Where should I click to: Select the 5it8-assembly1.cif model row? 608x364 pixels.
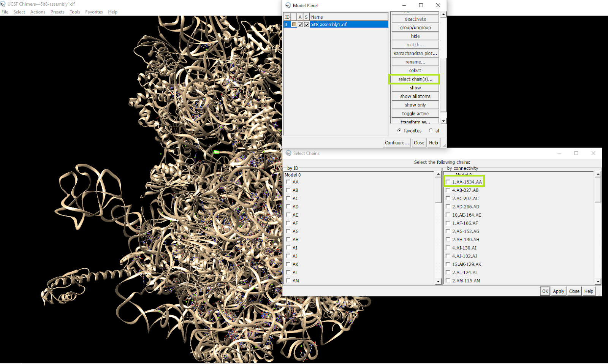click(336, 25)
